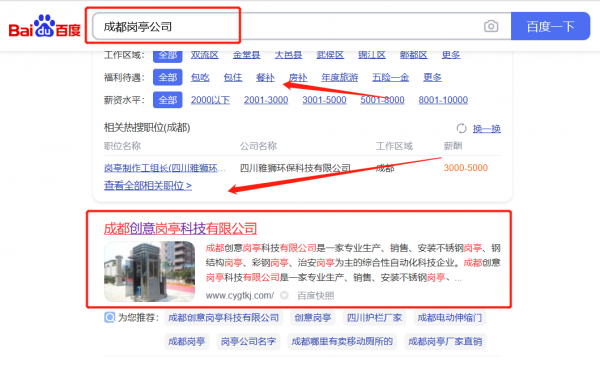Expand 更多 in the 福利待遇 row

click(432, 77)
